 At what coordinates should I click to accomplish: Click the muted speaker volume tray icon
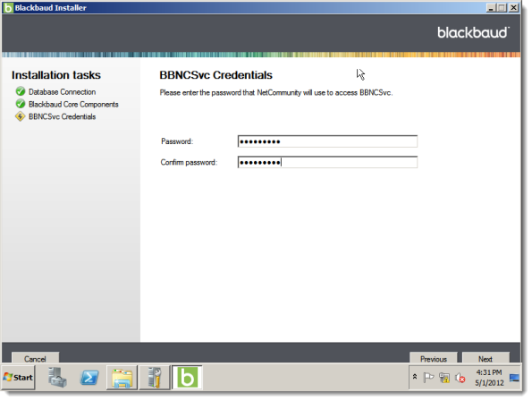coord(460,378)
